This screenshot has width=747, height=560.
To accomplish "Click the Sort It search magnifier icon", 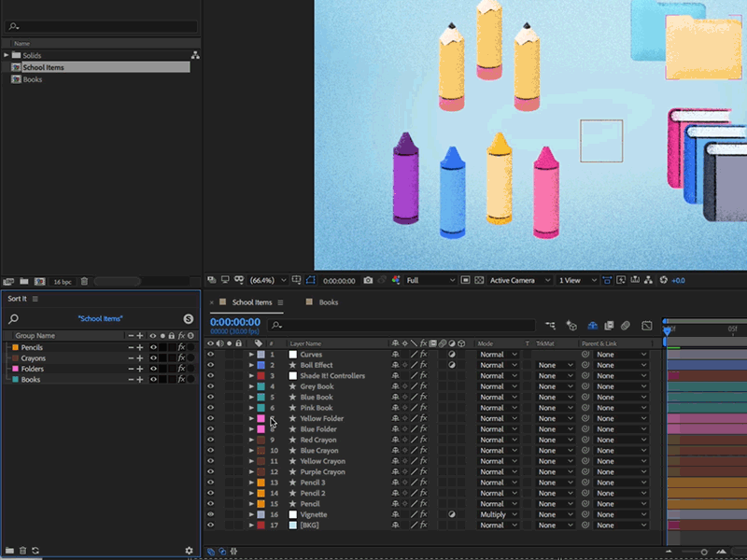I will (x=14, y=319).
